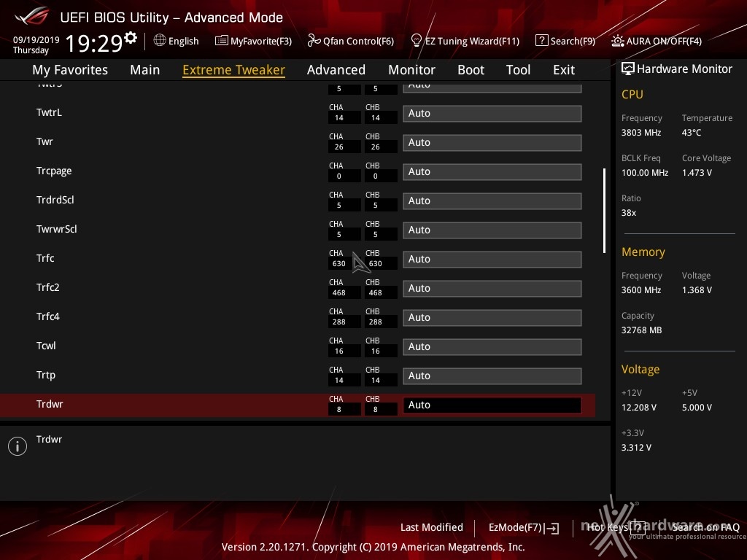
Task: Click the AURA light icon
Action: click(618, 41)
